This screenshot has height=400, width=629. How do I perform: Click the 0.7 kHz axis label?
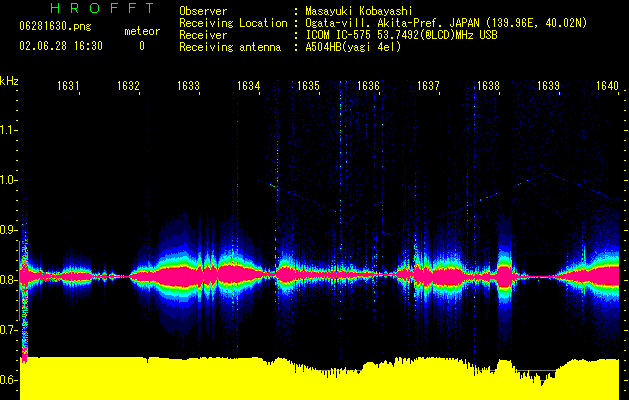coord(7,330)
